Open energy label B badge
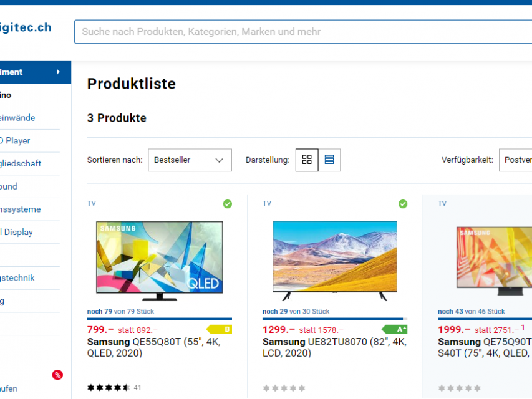 220,329
